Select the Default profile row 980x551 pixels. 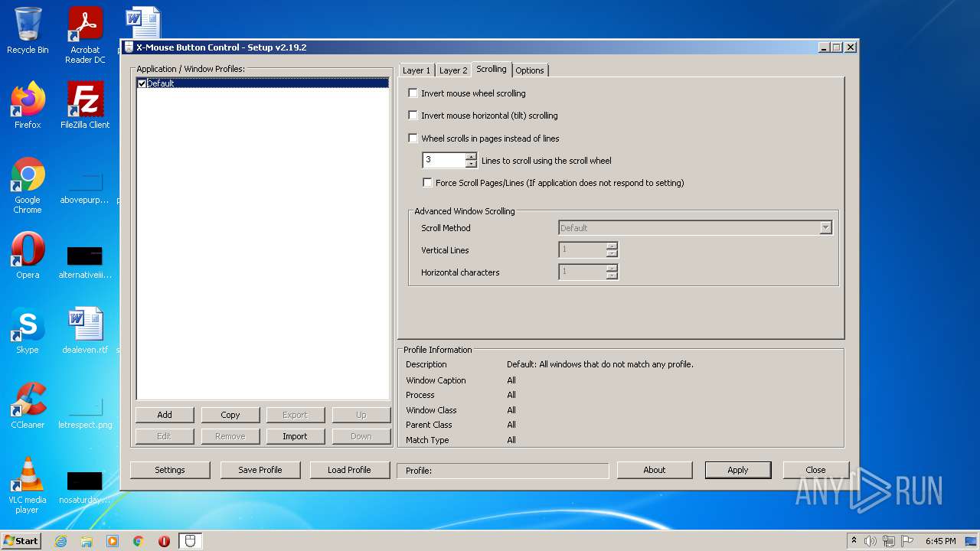click(x=263, y=83)
